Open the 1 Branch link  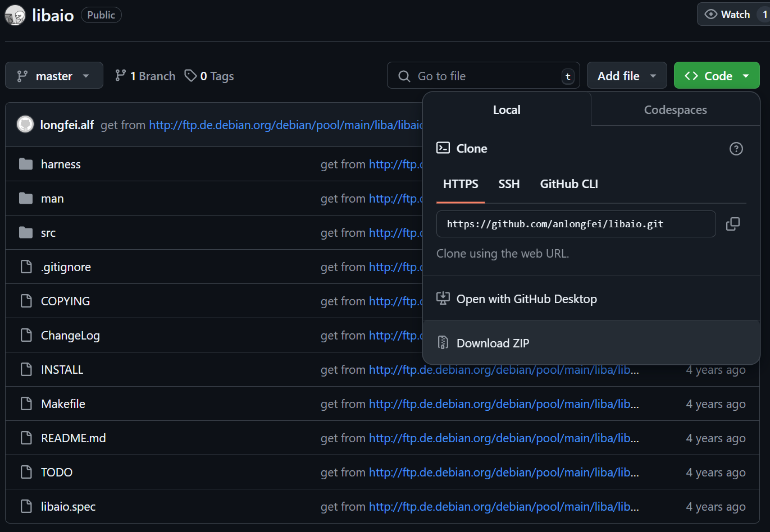coord(145,76)
